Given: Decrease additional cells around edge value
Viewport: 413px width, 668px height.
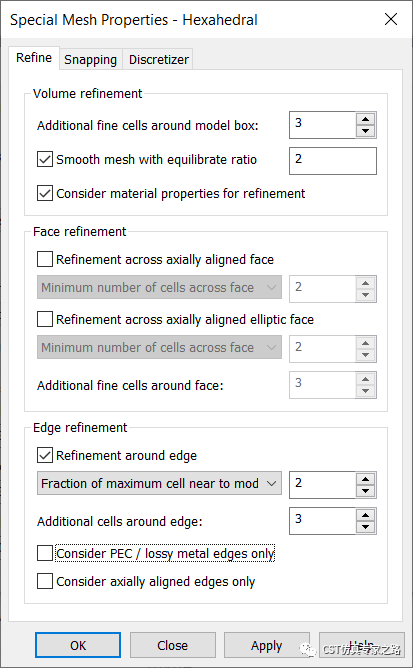Looking at the screenshot, I should click(365, 527).
